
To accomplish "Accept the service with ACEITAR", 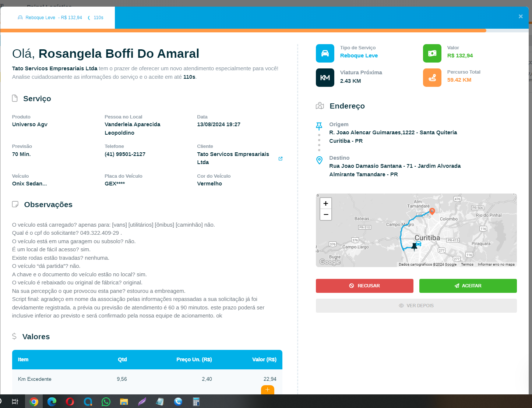I will [x=468, y=286].
